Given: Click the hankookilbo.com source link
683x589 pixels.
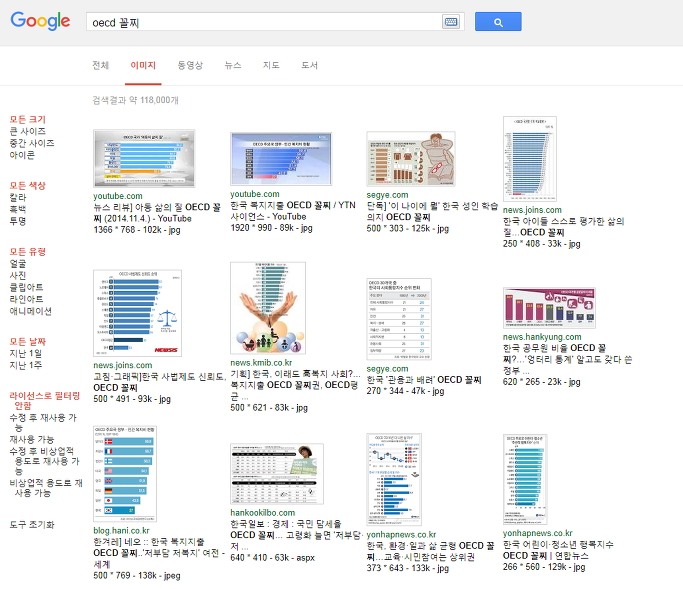Looking at the screenshot, I should click(x=262, y=513).
